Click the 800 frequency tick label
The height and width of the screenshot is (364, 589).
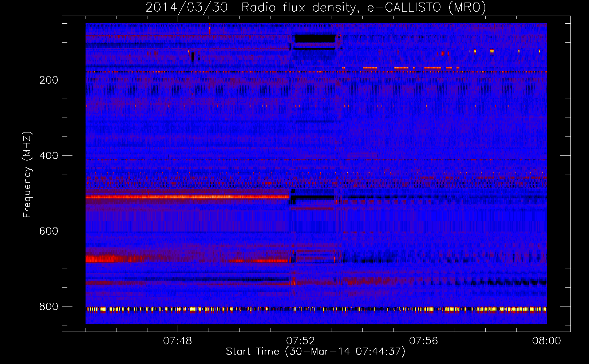(49, 306)
